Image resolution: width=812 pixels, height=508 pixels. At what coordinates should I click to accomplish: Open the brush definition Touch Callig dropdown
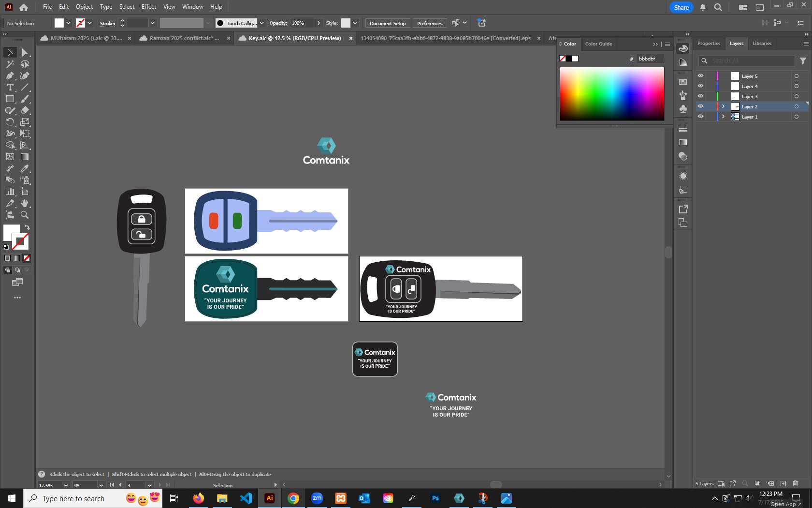261,23
